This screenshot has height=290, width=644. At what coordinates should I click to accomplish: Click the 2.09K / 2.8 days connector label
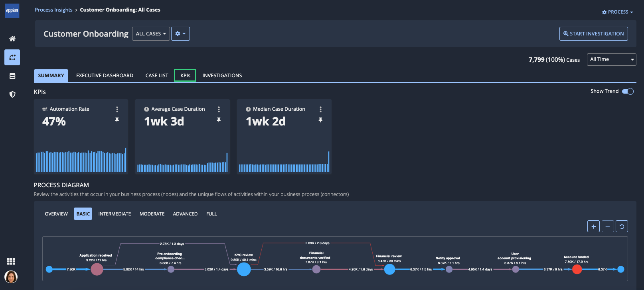[x=317, y=243]
